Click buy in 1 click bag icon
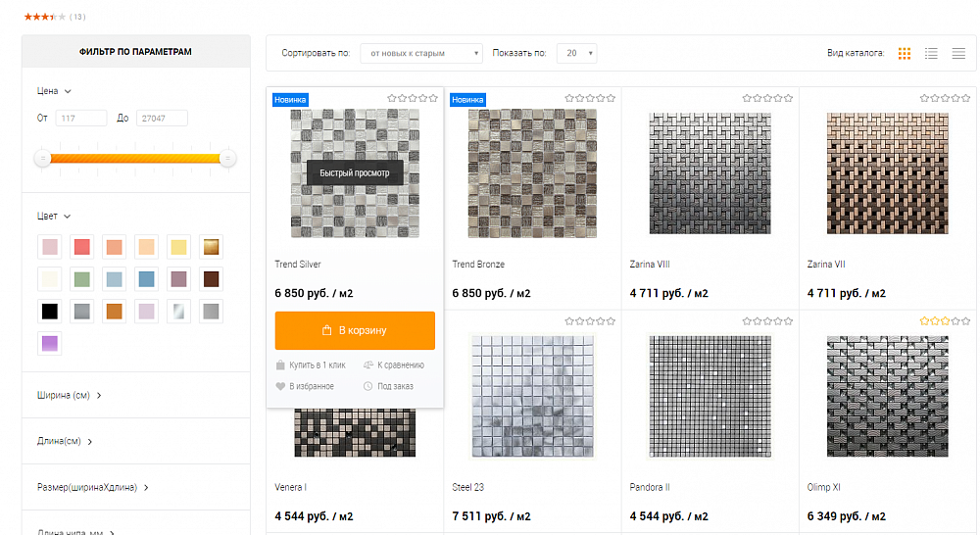This screenshot has width=980, height=535. click(x=280, y=365)
